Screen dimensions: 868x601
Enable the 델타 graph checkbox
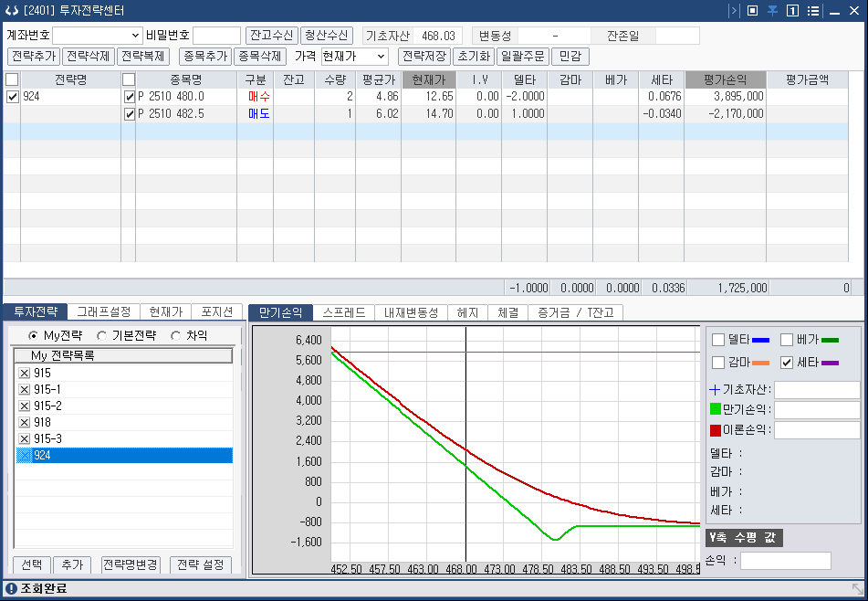[x=718, y=340]
